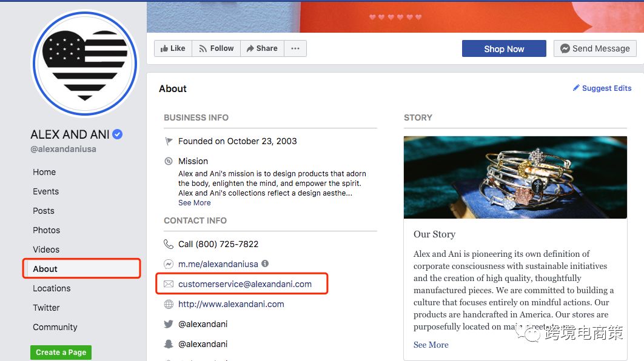Click the Suggest Edits link
This screenshot has height=361, width=644.
tap(602, 88)
